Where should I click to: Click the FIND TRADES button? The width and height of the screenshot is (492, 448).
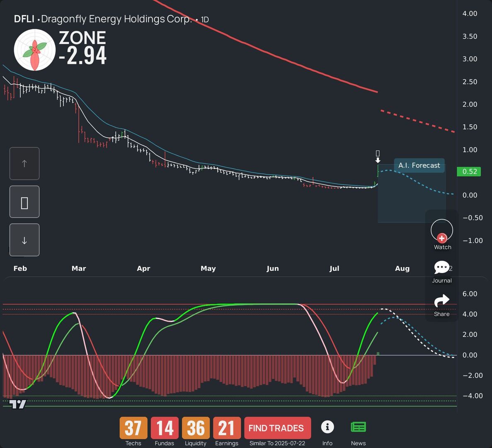point(277,428)
